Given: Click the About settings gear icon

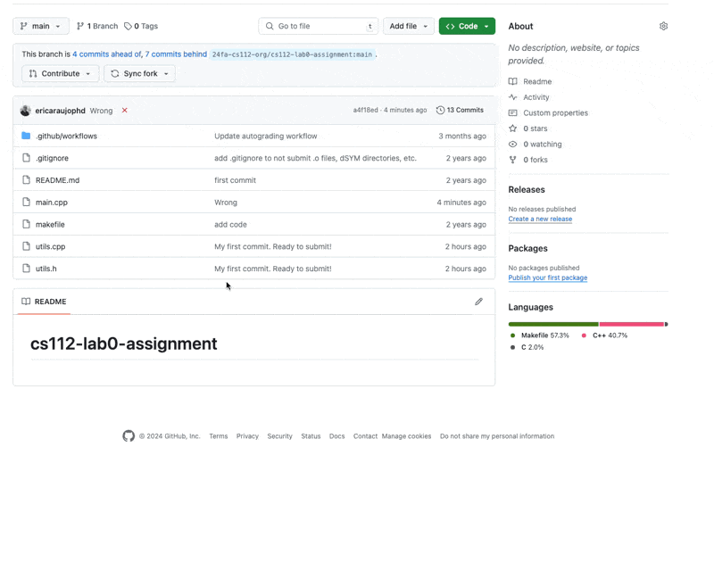Looking at the screenshot, I should tap(663, 27).
